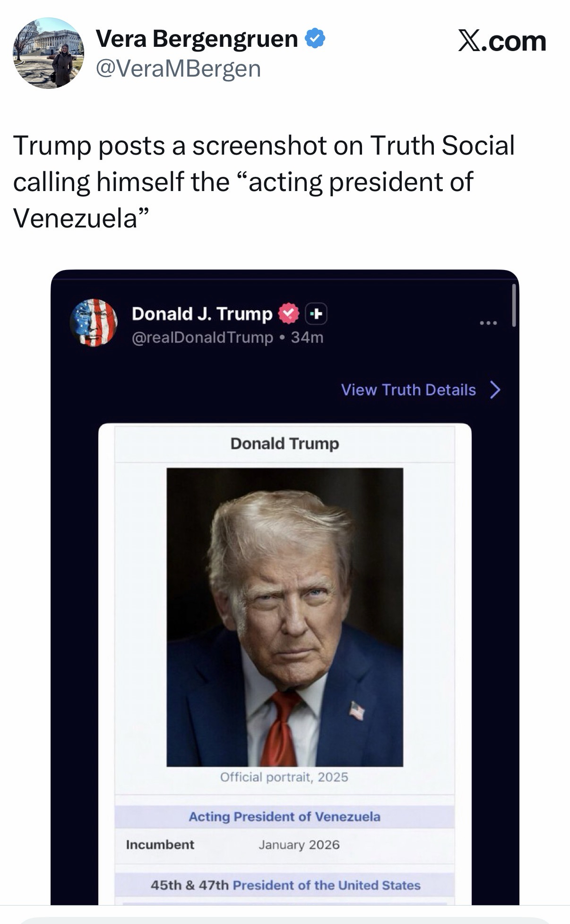Open the three-dot more options menu
This screenshot has width=570, height=924.
point(488,323)
